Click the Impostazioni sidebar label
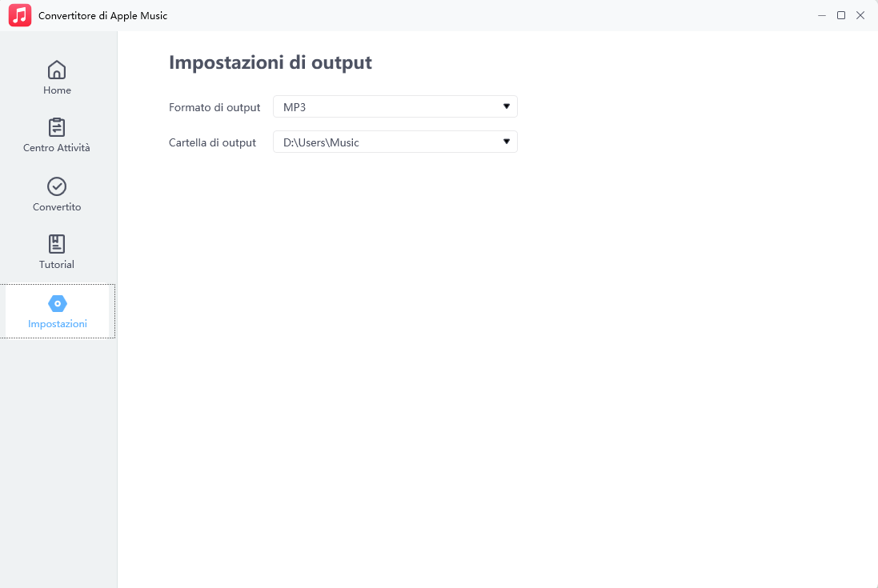The image size is (878, 588). (58, 324)
